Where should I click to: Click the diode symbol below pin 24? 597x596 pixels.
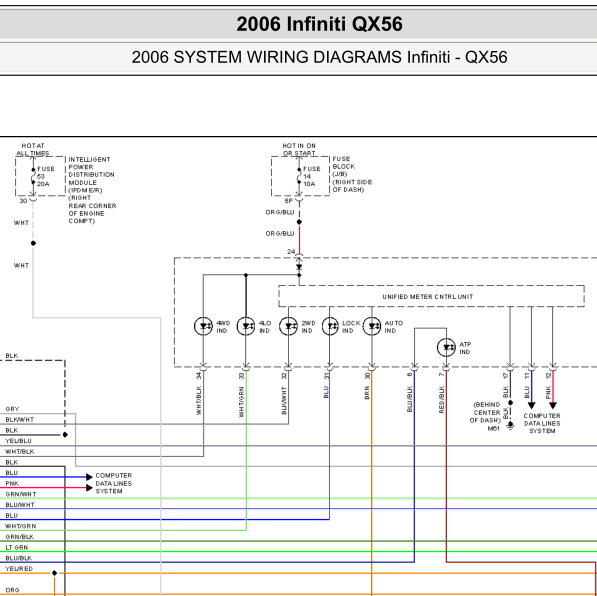299,267
